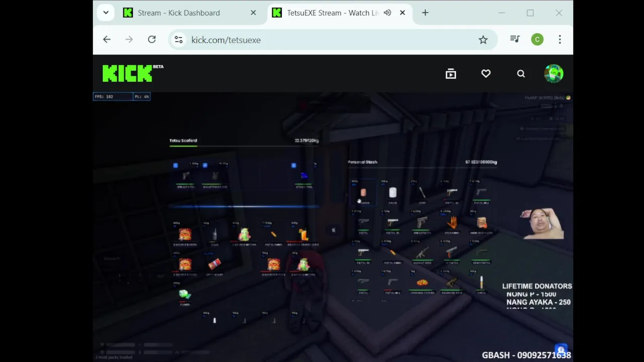Select the orange juice item
644x362 pixels.
(x=303, y=235)
